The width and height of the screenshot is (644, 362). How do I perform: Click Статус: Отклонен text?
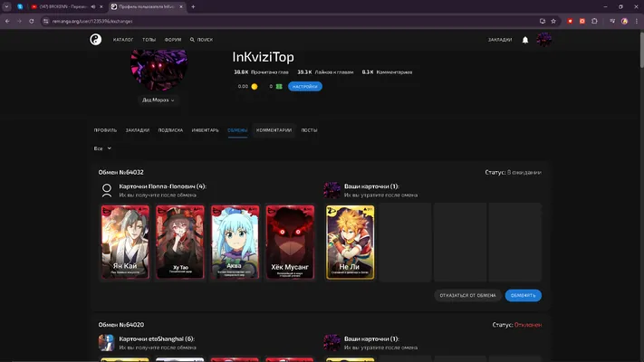tap(516, 325)
